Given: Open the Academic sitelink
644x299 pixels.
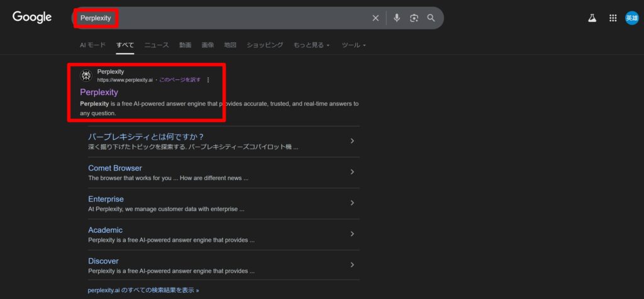Looking at the screenshot, I should coord(106,230).
